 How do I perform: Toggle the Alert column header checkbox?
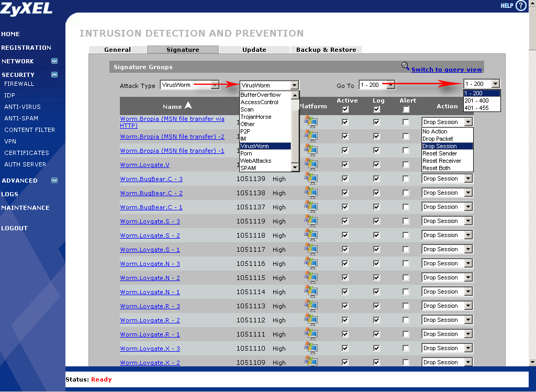(406, 109)
